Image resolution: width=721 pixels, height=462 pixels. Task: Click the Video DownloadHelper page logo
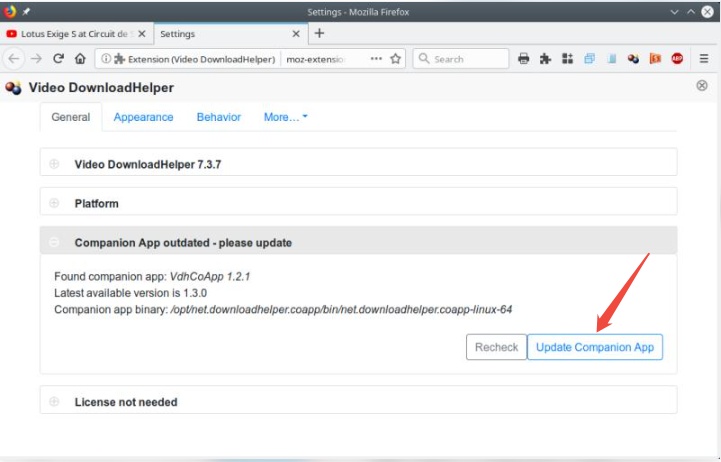(x=13, y=87)
